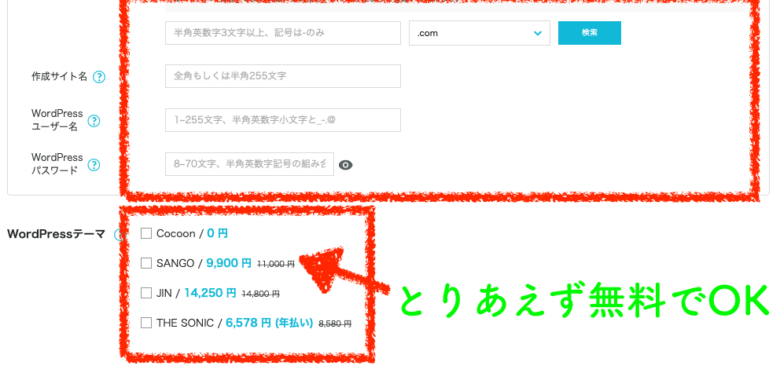The width and height of the screenshot is (780, 373).
Task: Click help icon next to WordPress パスワード
Action: [94, 165]
